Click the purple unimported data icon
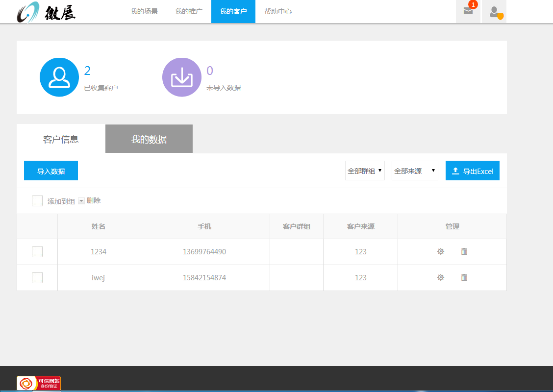This screenshot has width=553, height=392. [x=182, y=77]
